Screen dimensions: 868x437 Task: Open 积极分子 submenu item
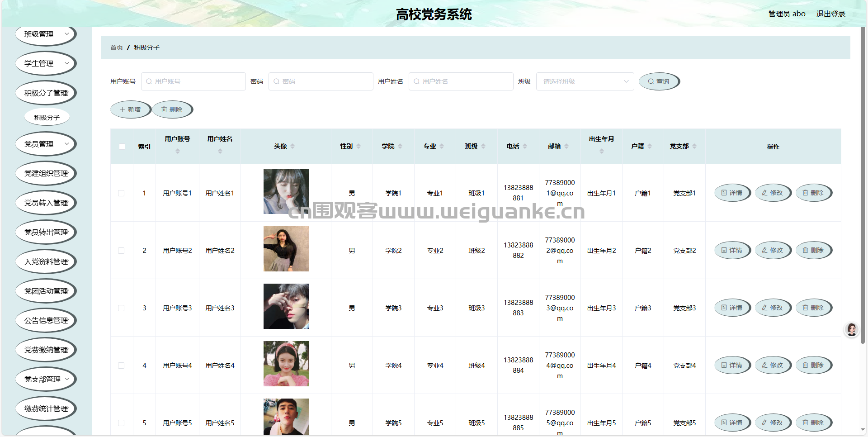[47, 117]
